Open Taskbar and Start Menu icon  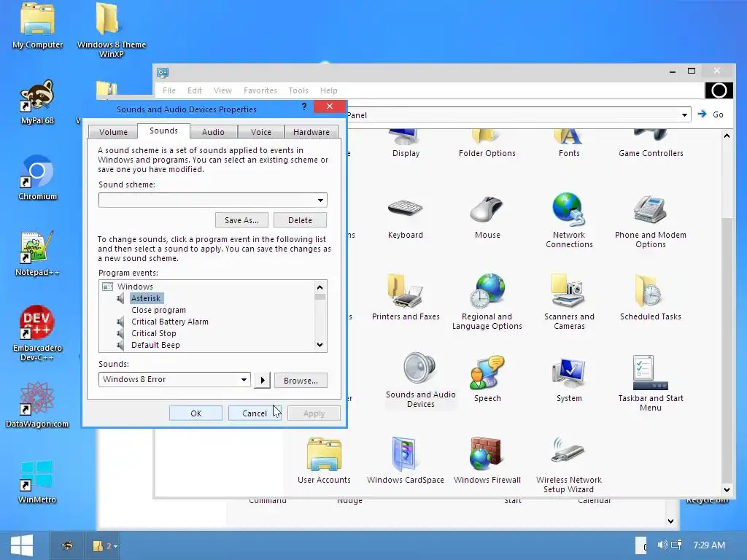coord(650,384)
